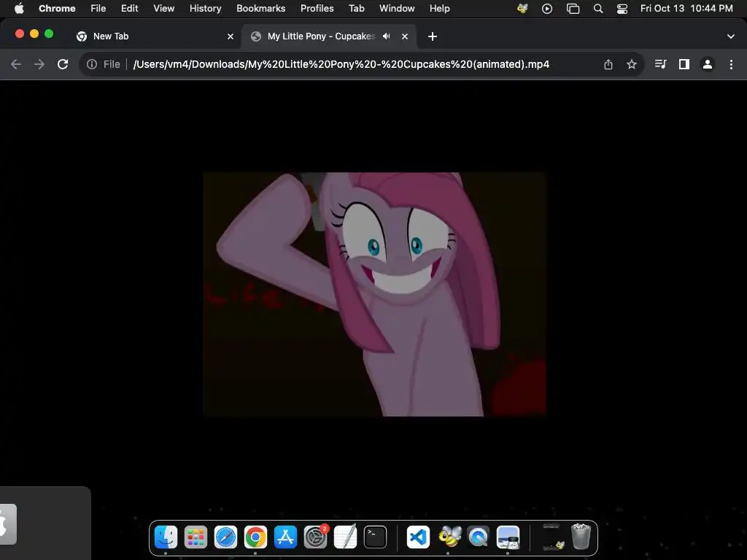This screenshot has width=747, height=560.
Task: Reload the current page
Action: click(63, 64)
